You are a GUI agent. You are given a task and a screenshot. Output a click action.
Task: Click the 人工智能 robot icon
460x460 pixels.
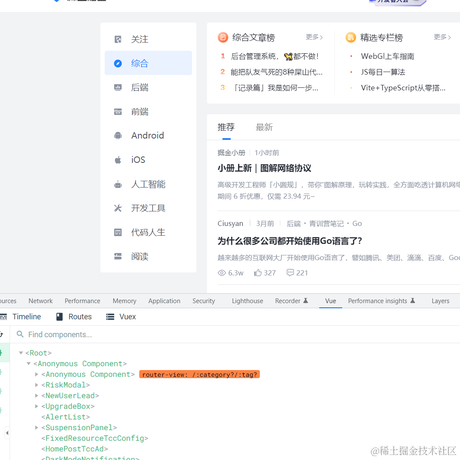coord(118,184)
